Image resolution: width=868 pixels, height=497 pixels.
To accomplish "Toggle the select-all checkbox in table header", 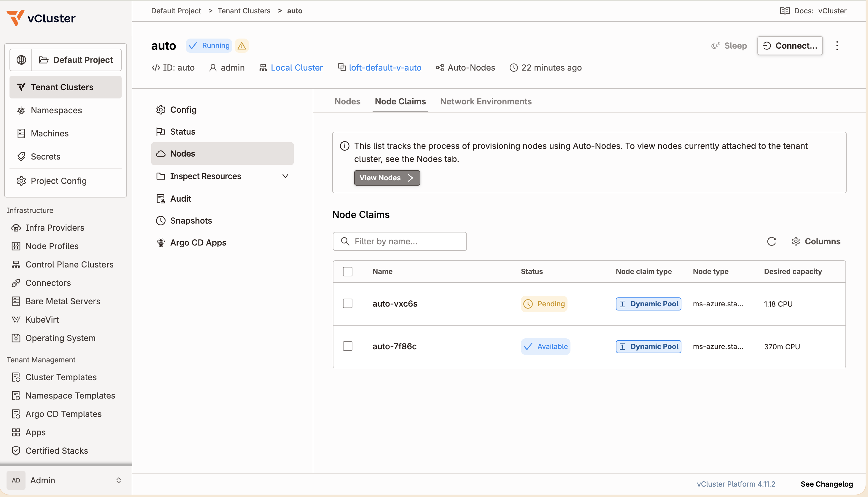I will 348,272.
